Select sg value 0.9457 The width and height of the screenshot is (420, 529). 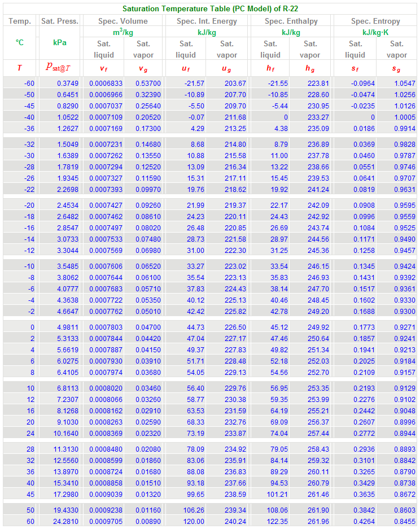(x=405, y=251)
